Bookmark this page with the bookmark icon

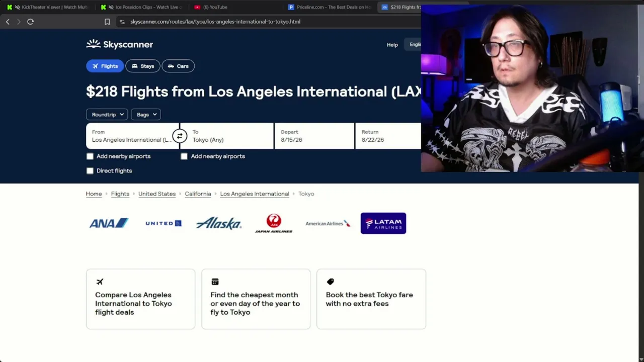coord(107,22)
